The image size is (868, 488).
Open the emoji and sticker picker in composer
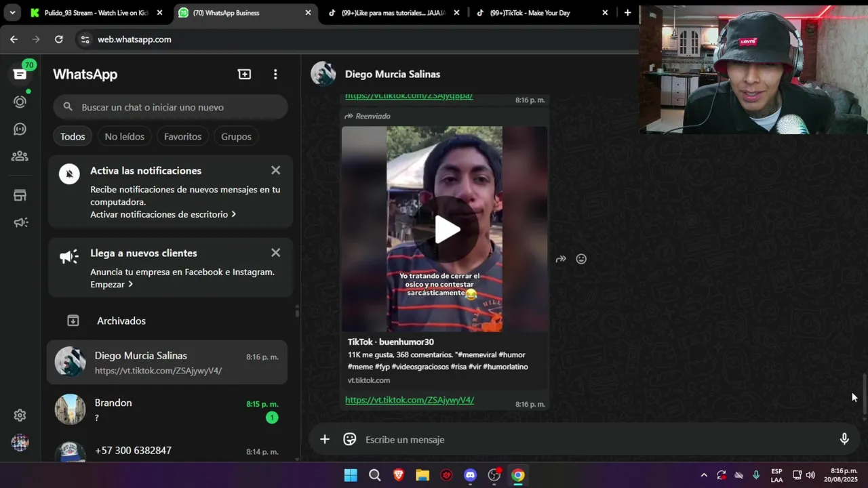tap(350, 439)
